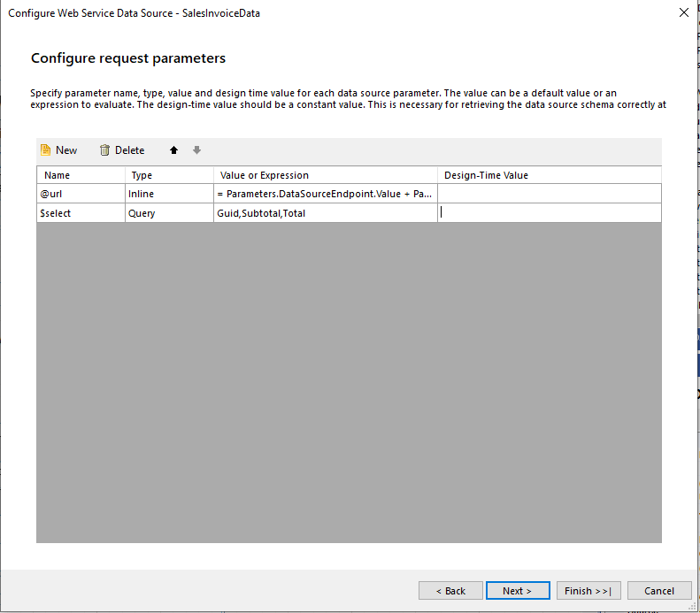Image resolution: width=700 pixels, height=613 pixels.
Task: Cancel the data source wizard
Action: point(659,591)
